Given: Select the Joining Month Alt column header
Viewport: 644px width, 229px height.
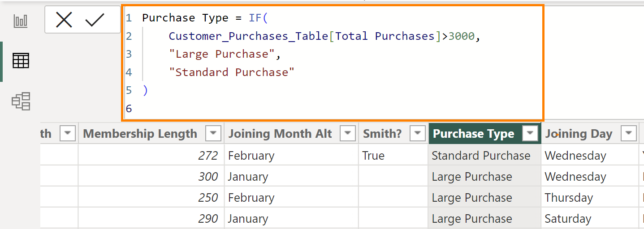Looking at the screenshot, I should (280, 134).
